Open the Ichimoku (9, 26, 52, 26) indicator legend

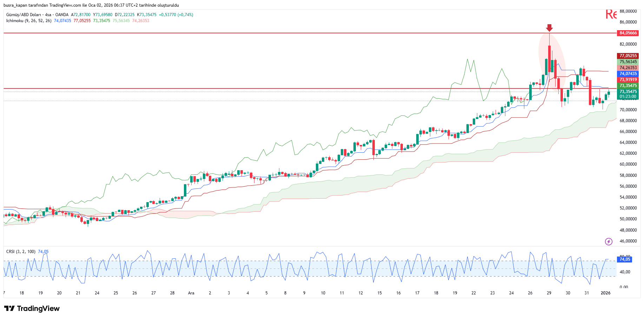pyautogui.click(x=29, y=21)
